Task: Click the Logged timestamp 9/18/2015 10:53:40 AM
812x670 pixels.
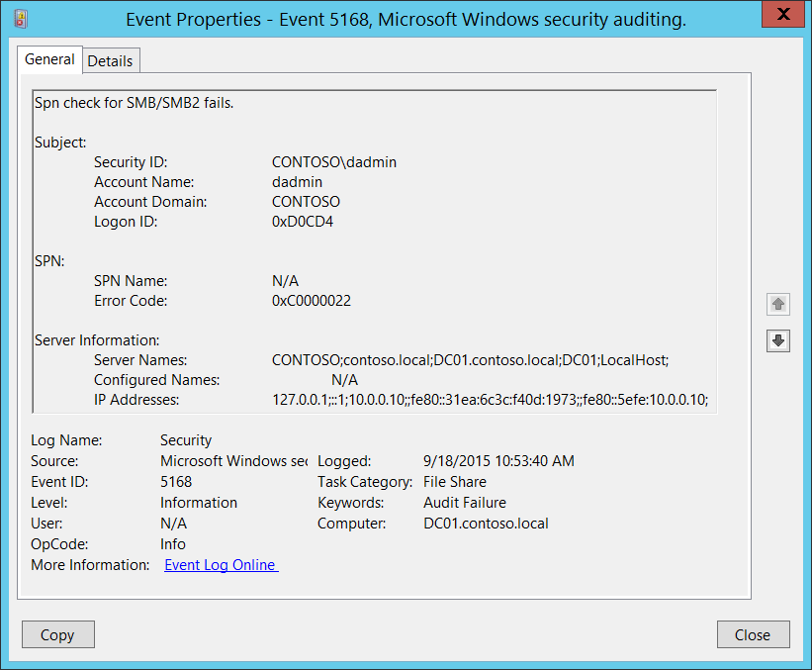Action: click(498, 461)
